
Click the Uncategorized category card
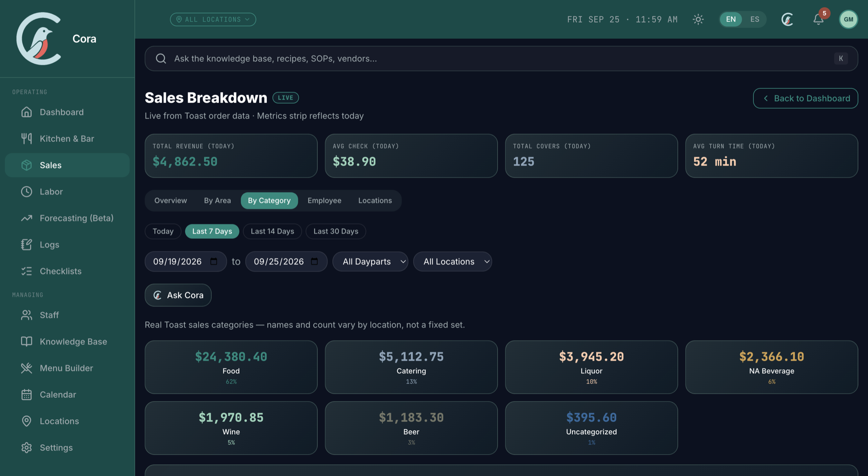(591, 428)
